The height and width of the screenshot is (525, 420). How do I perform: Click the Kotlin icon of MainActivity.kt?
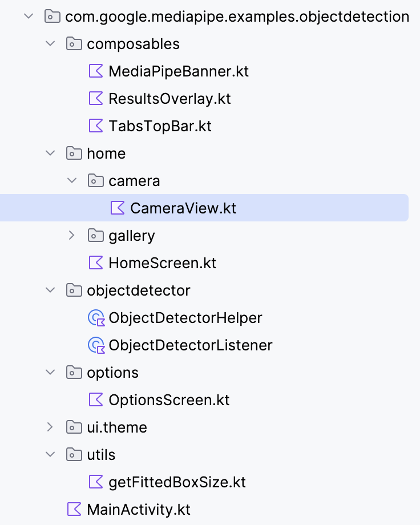tap(74, 509)
